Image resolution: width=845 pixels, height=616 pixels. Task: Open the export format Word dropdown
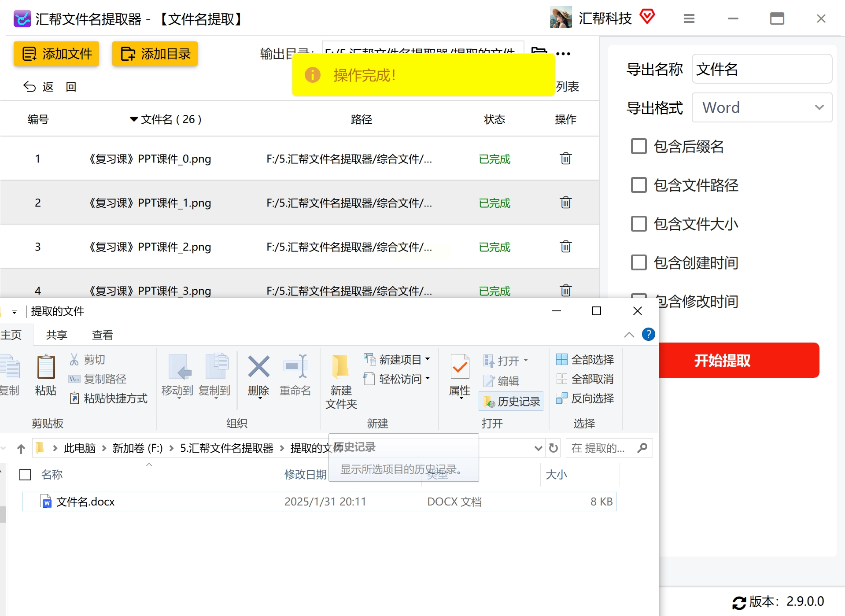[761, 108]
